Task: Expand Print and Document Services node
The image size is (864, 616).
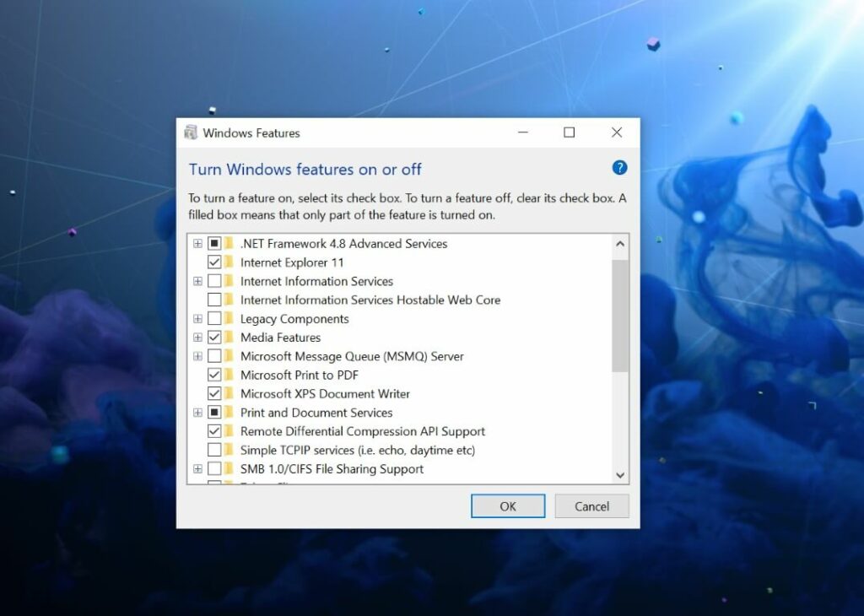Action: tap(197, 412)
